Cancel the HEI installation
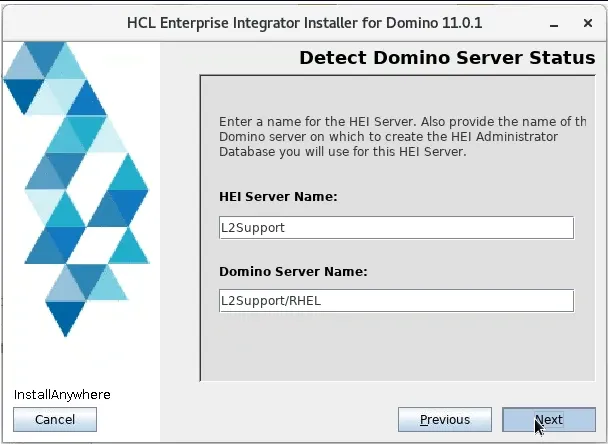 (55, 419)
